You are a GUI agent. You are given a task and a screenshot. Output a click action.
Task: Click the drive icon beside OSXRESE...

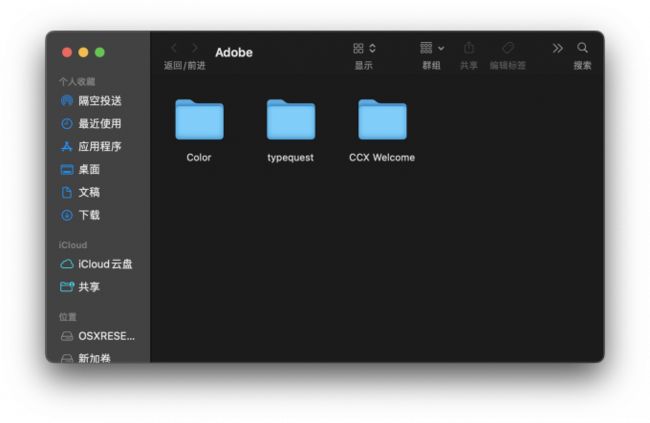(67, 336)
